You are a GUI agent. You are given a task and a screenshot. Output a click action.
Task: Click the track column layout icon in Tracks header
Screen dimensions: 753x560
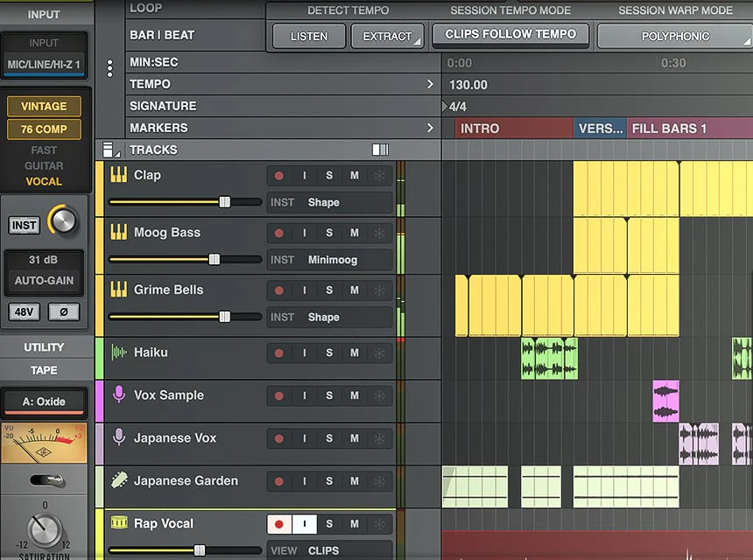380,150
